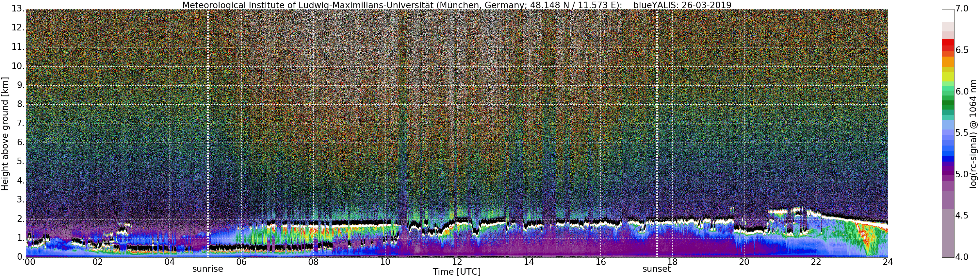Click the x-axis tick label '02'
Image resolution: width=980 pixels, height=278 pixels.
tap(98, 262)
